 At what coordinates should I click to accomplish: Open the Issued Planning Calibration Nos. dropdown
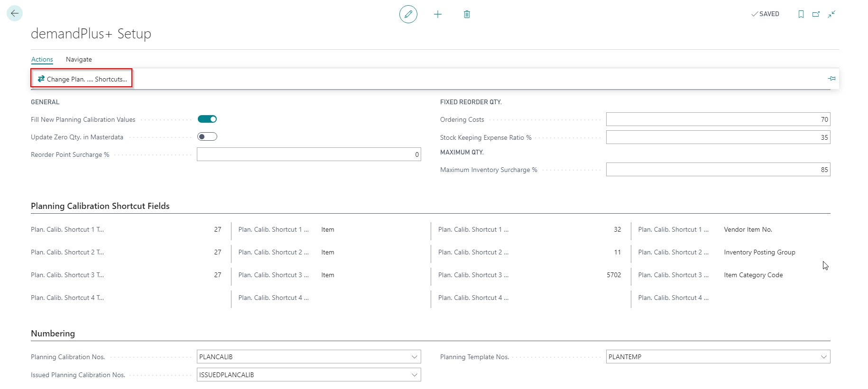click(414, 375)
